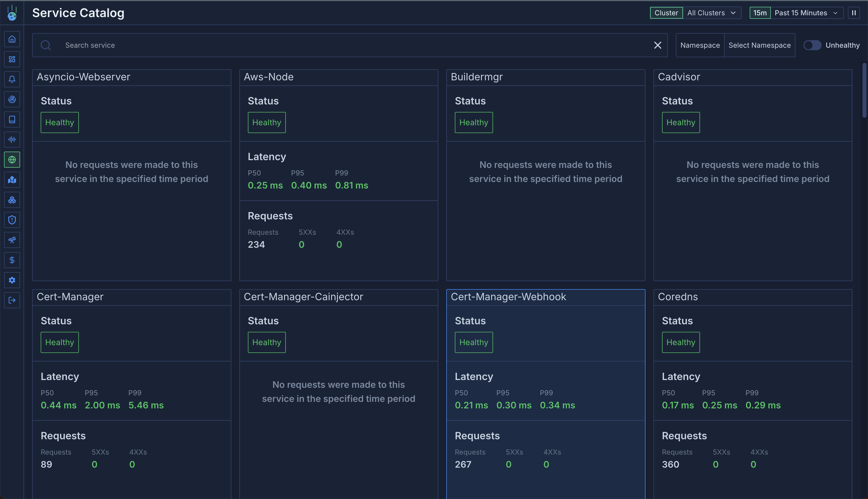The image size is (868, 499).
Task: Open the Aws-Node service card title
Action: [x=268, y=77]
